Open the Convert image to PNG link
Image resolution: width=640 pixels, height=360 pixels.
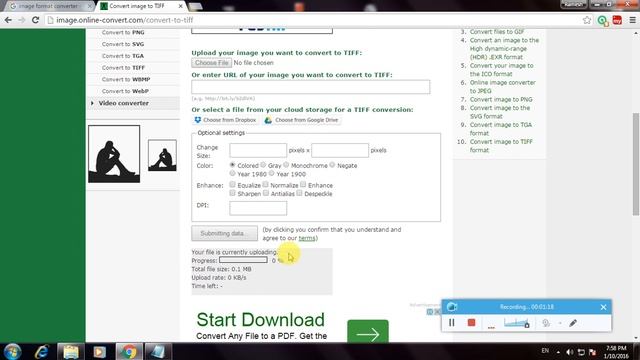coord(501,100)
